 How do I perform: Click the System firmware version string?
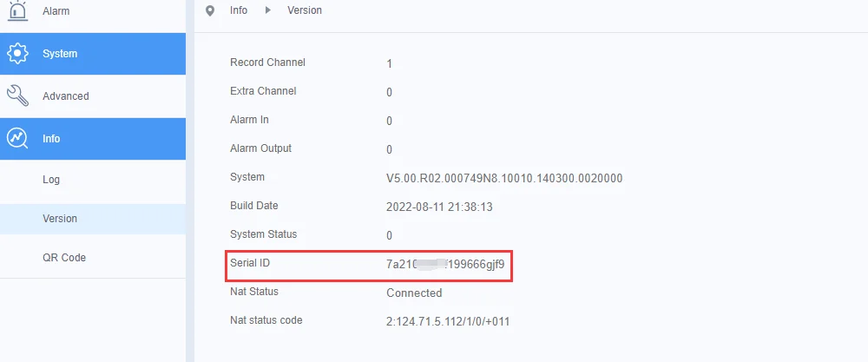(504, 178)
